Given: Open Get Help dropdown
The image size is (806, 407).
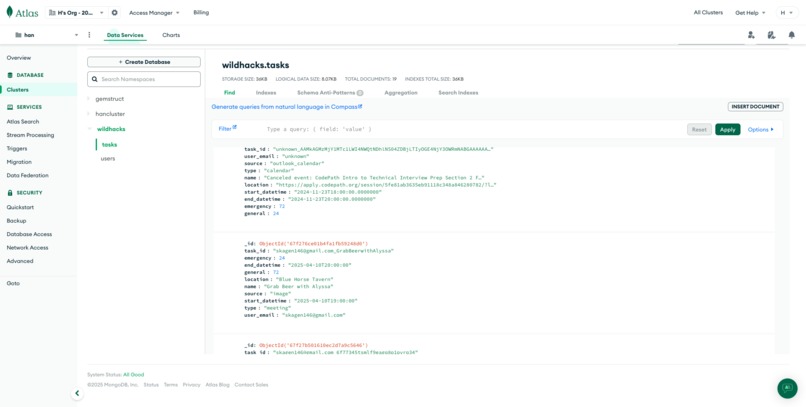Looking at the screenshot, I should [x=750, y=12].
